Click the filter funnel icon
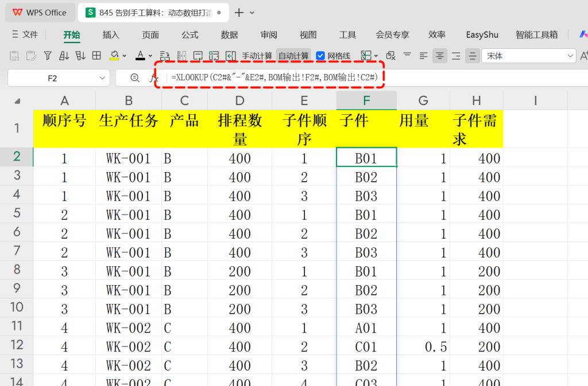 coord(48,56)
